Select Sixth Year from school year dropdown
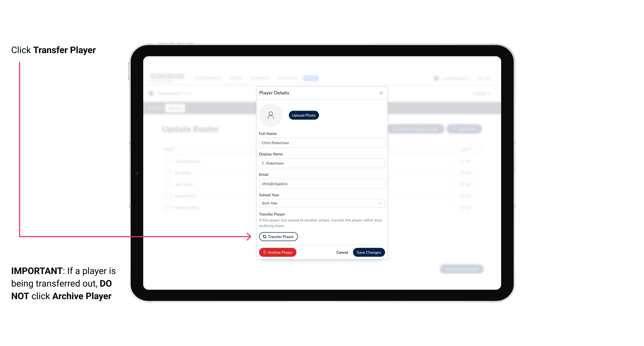This screenshot has width=644, height=346. point(321,203)
